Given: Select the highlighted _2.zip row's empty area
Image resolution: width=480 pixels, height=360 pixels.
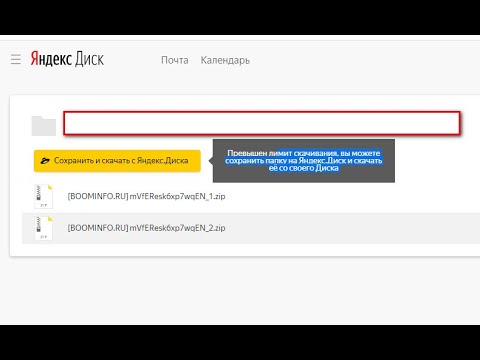Looking at the screenshot, I should pyautogui.click(x=350, y=228).
